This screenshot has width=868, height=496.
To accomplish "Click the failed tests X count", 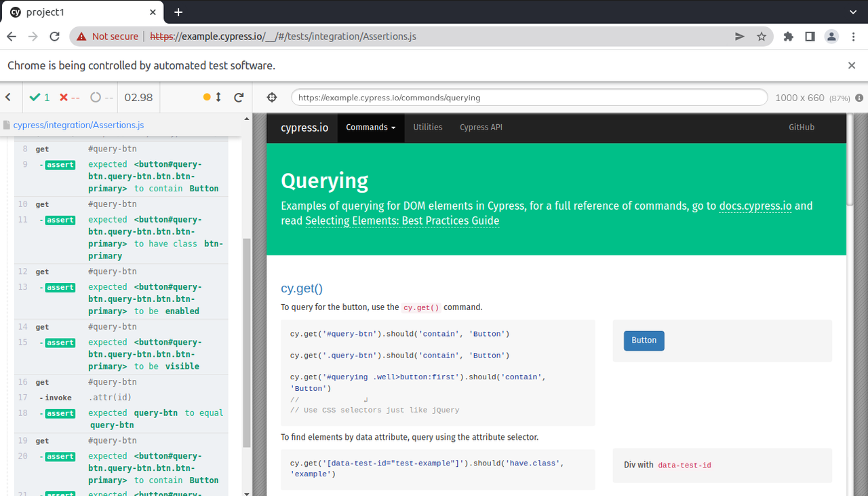I will [x=69, y=98].
